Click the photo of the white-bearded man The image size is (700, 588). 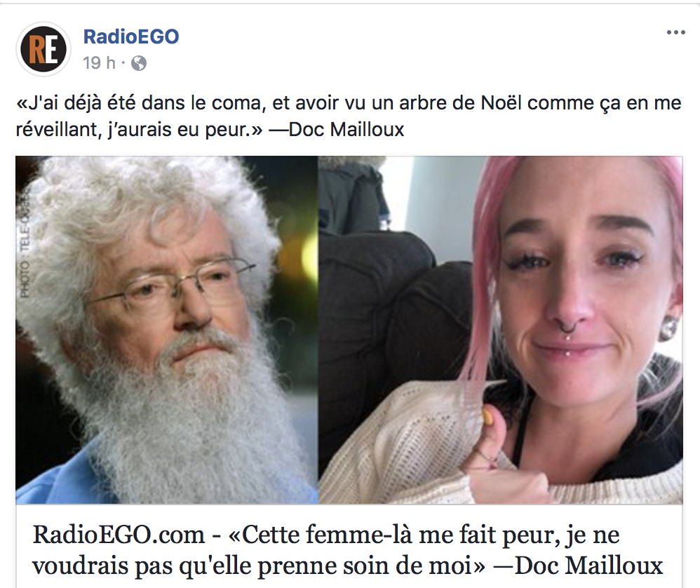166,330
